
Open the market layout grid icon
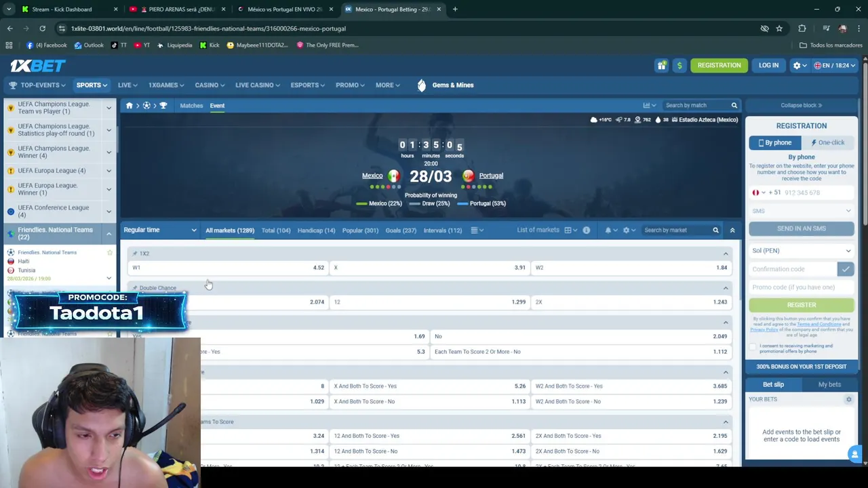click(x=568, y=230)
